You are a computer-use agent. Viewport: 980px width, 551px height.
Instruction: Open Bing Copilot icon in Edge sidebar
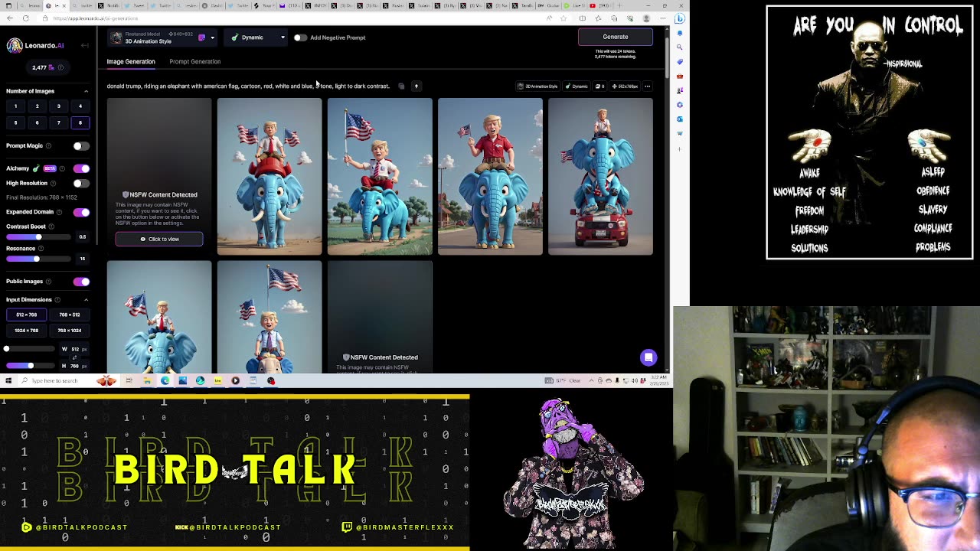click(x=680, y=18)
